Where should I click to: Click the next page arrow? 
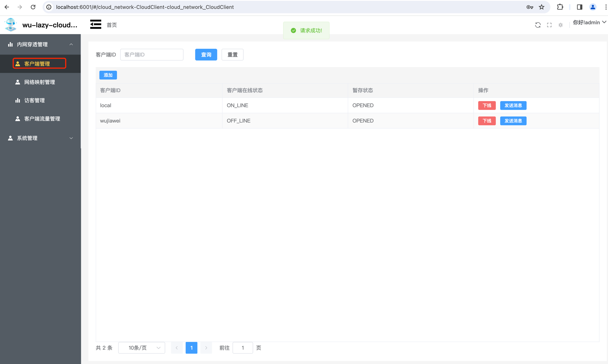point(206,348)
